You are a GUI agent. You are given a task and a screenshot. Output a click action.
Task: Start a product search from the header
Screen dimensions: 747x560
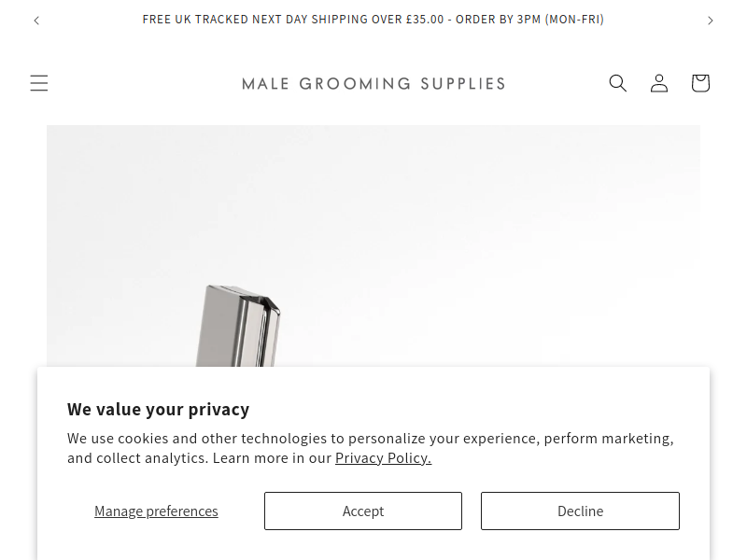(x=618, y=83)
